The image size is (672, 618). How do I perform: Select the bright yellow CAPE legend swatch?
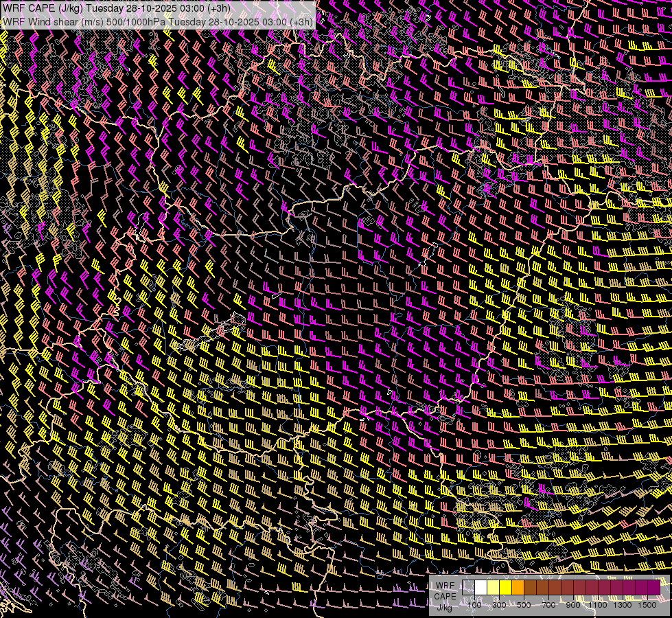click(506, 587)
